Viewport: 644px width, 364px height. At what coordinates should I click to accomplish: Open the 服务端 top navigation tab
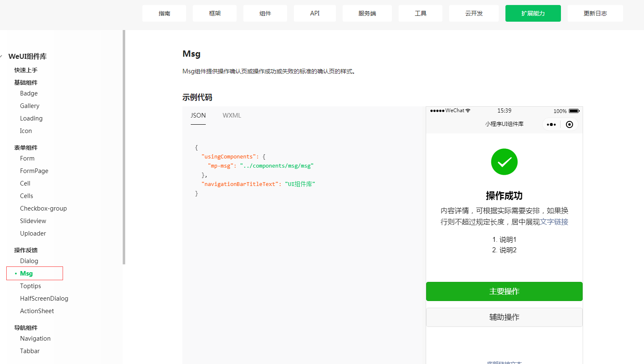[367, 13]
